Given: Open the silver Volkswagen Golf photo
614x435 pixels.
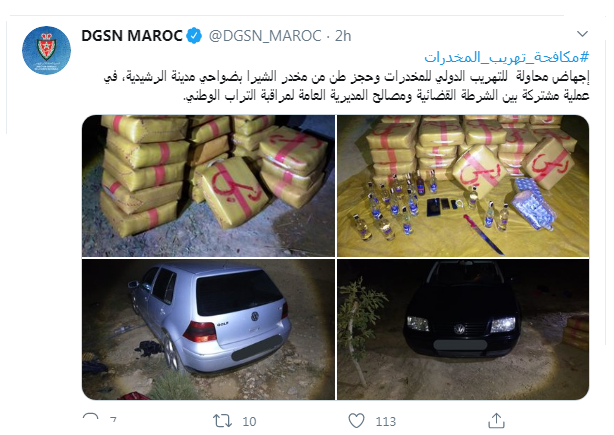Looking at the screenshot, I should coord(208,329).
